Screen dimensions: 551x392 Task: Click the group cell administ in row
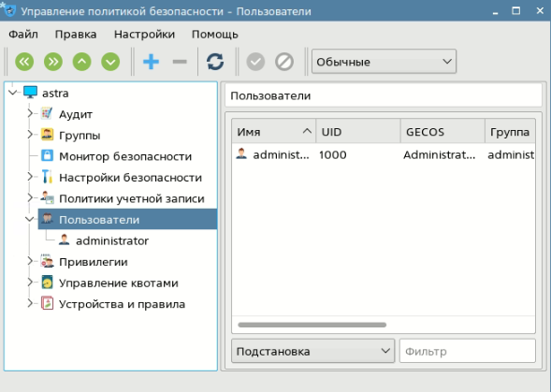511,154
